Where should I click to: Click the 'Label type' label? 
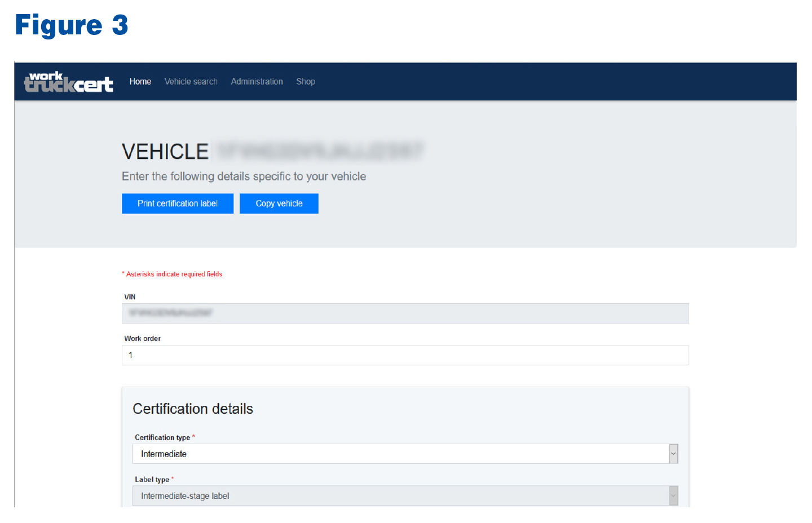[x=152, y=480]
